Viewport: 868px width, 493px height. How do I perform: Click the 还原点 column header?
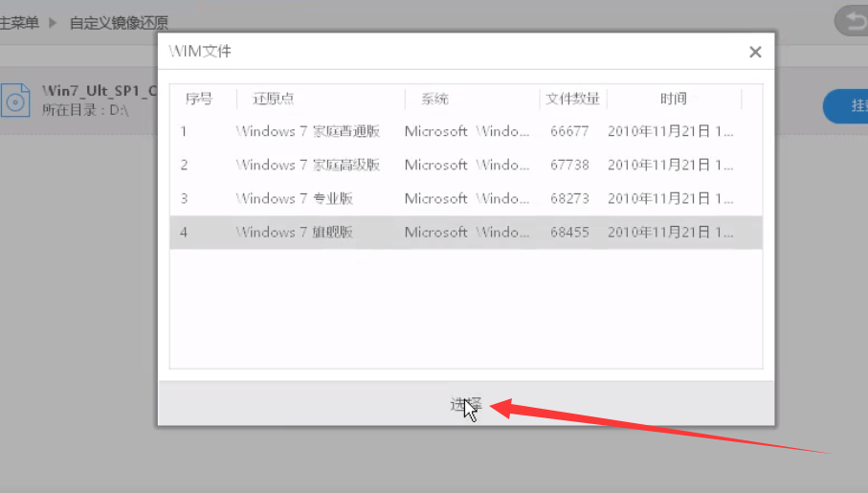pyautogui.click(x=273, y=99)
